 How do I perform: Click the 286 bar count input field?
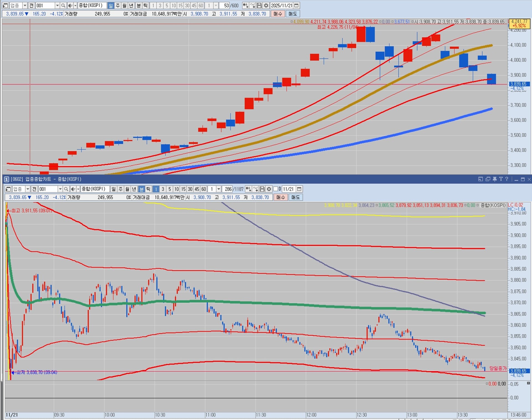point(228,189)
